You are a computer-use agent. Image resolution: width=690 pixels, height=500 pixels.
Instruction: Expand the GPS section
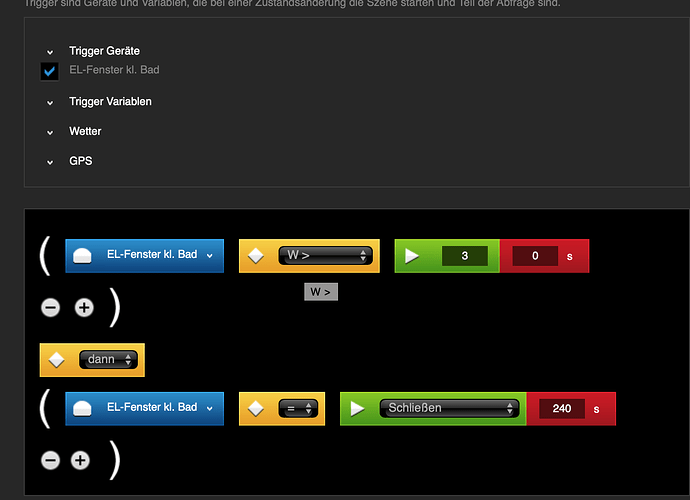click(x=50, y=161)
